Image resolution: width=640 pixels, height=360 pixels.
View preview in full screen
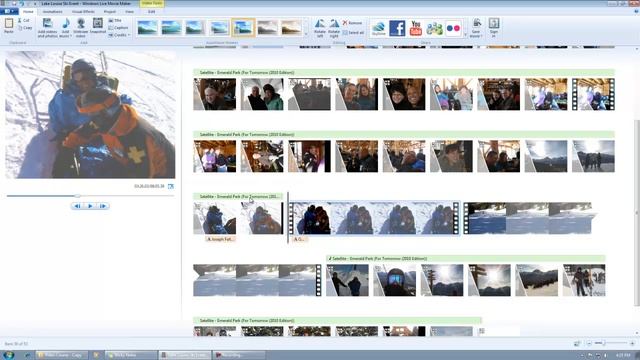pos(171,186)
